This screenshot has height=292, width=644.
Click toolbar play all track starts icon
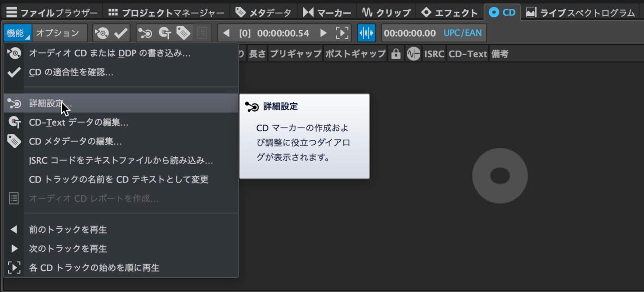pos(342,33)
